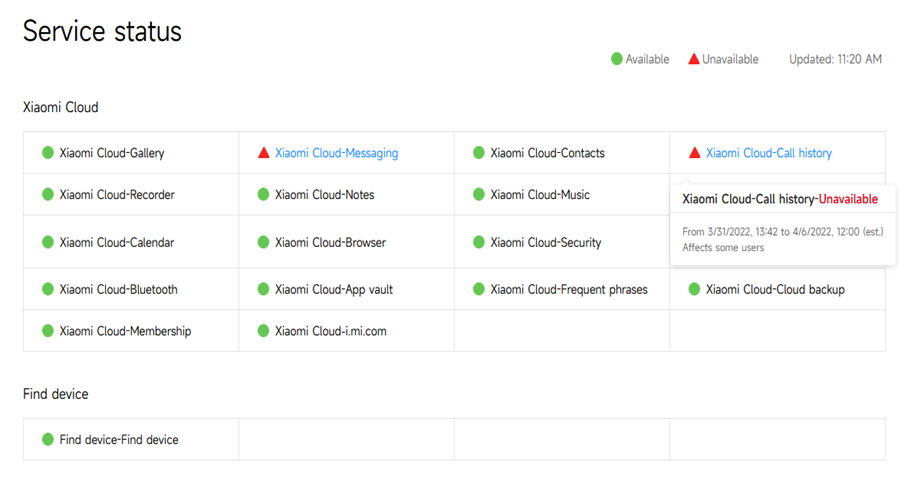Click the Xiaomi Cloud-Bluetooth service label
The width and height of the screenshot is (911, 497).
coord(118,289)
